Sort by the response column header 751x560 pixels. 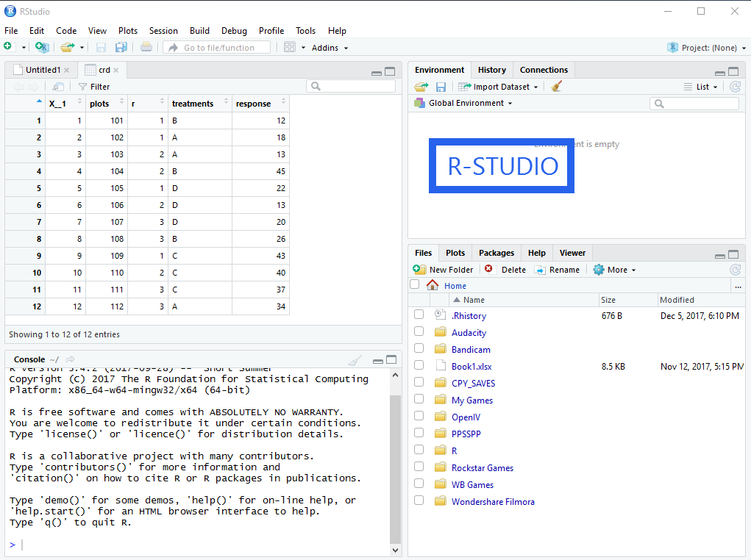260,104
